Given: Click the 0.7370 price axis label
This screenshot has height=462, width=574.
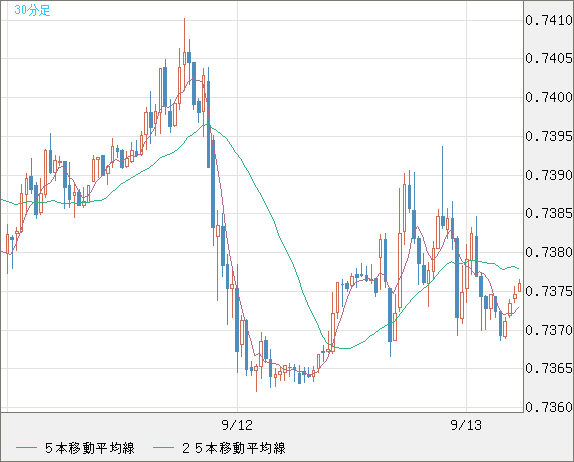Looking at the screenshot, I should point(549,330).
